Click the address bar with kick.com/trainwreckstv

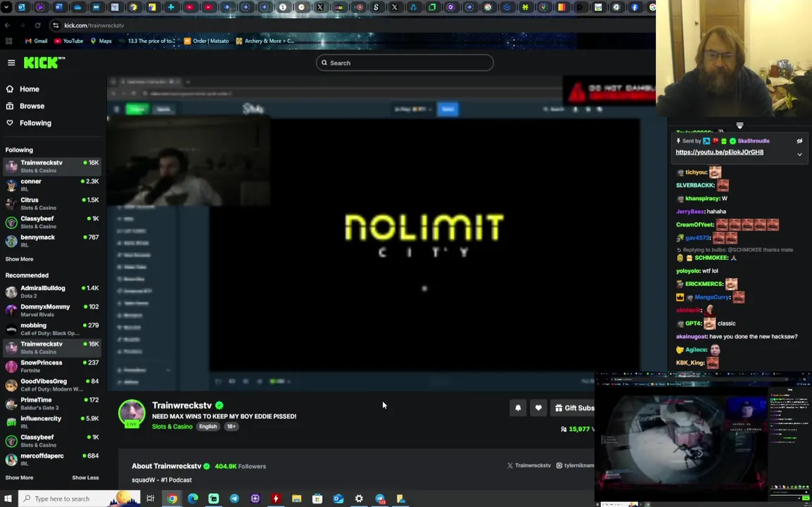pos(94,25)
